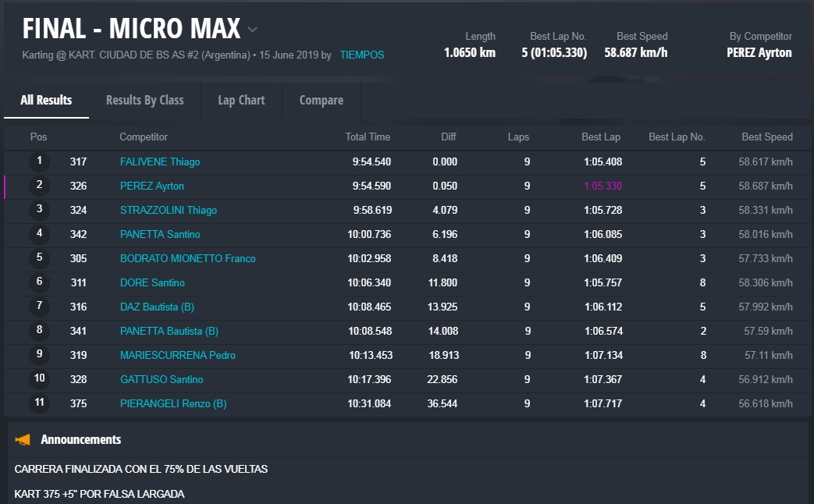Click the position 1 circle badge
This screenshot has width=814, height=504.
click(39, 162)
